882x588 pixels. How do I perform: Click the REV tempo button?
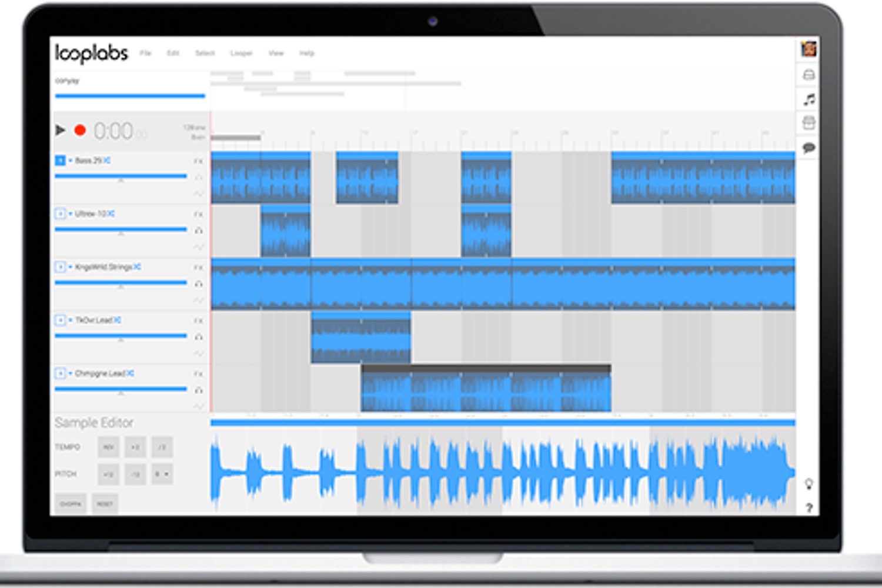[108, 446]
